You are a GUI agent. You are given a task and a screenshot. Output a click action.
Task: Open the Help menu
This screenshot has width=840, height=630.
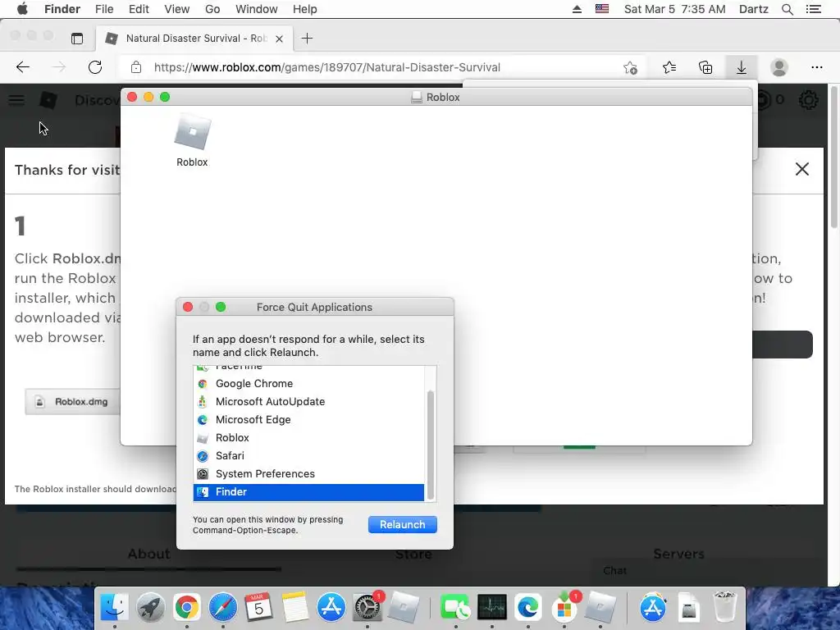[305, 9]
